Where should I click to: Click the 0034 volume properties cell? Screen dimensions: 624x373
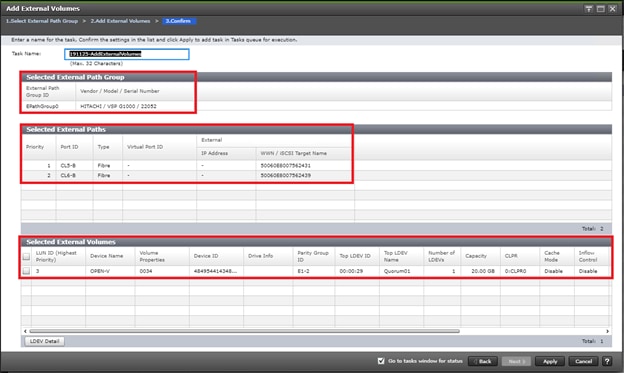coord(146,271)
